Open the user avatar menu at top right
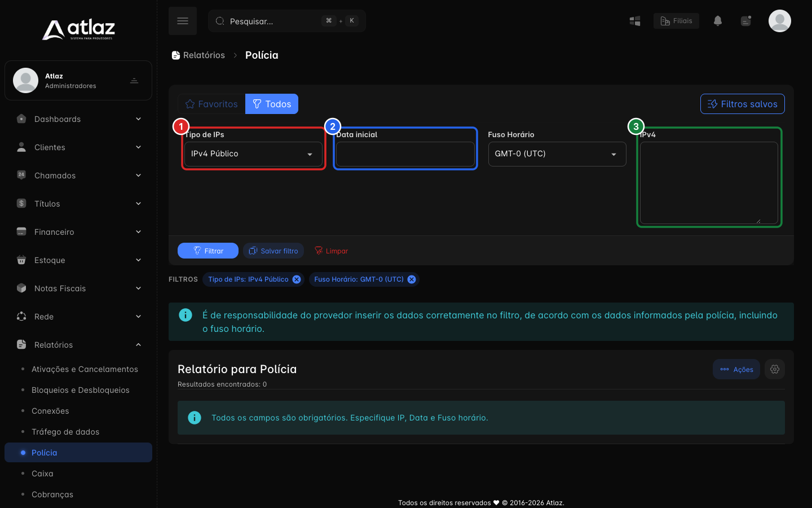Viewport: 812px width, 508px height. [780, 21]
